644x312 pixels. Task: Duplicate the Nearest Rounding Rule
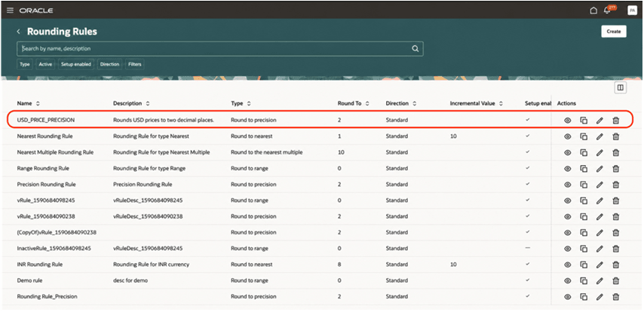coord(584,136)
